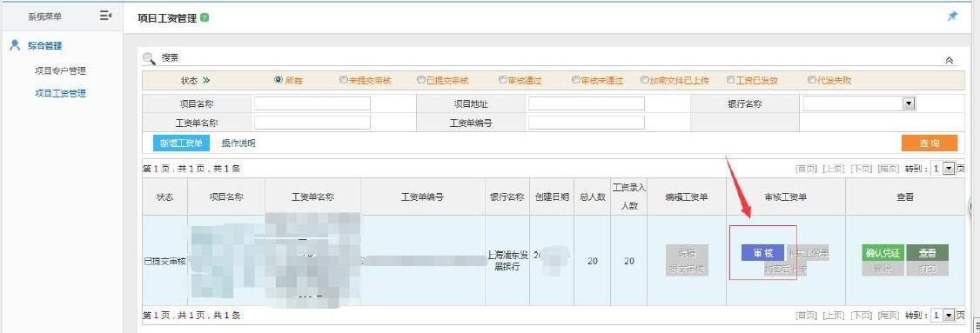Go to [下页] in the bottom pagination
Image resolution: width=980 pixels, height=333 pixels.
(862, 316)
